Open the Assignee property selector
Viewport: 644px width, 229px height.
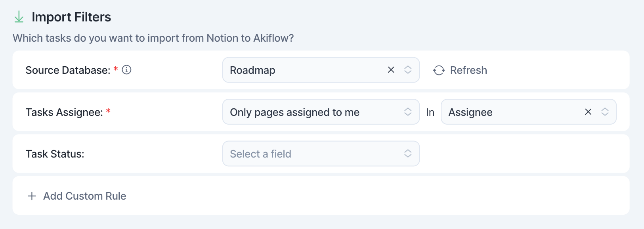click(528, 112)
